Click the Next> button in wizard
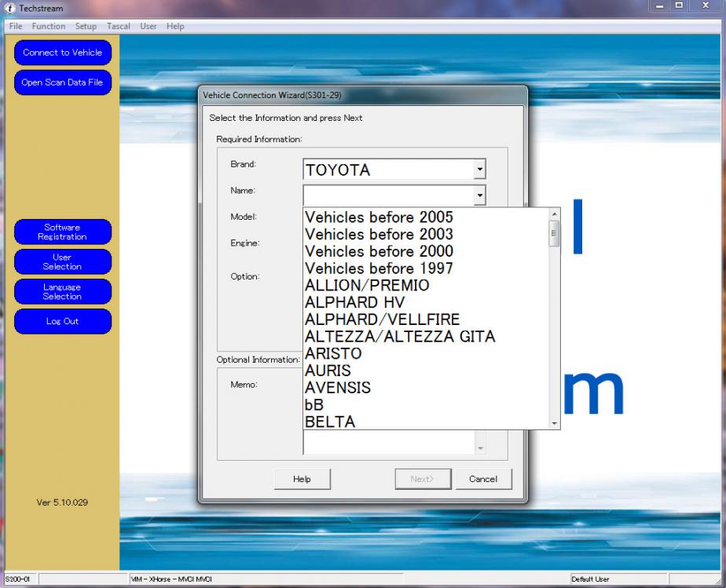 click(x=423, y=480)
